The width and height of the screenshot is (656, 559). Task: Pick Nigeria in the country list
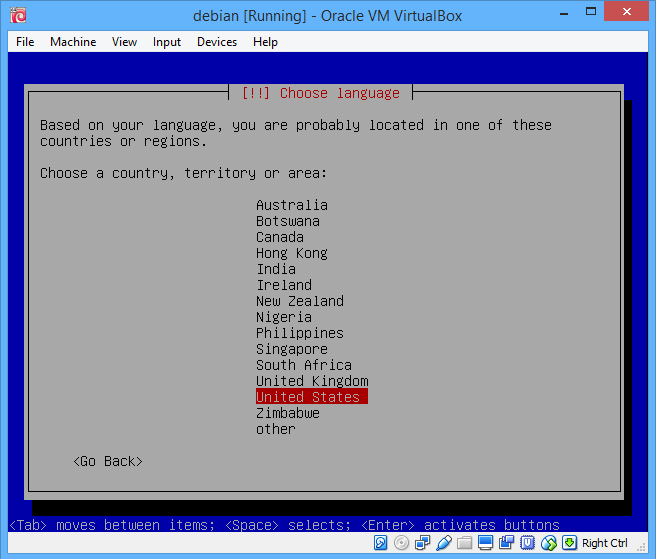point(284,317)
